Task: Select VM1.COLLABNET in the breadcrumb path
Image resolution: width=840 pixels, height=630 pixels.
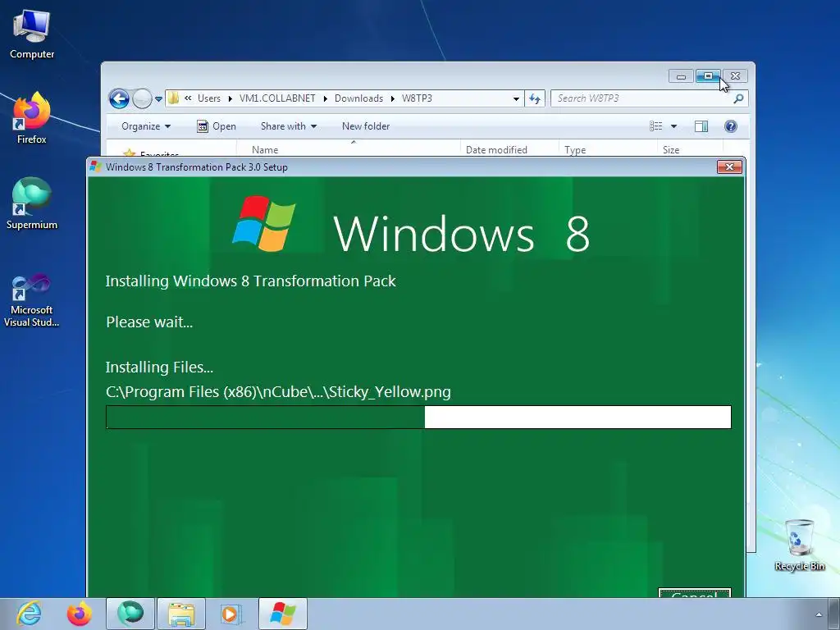Action: click(x=277, y=98)
